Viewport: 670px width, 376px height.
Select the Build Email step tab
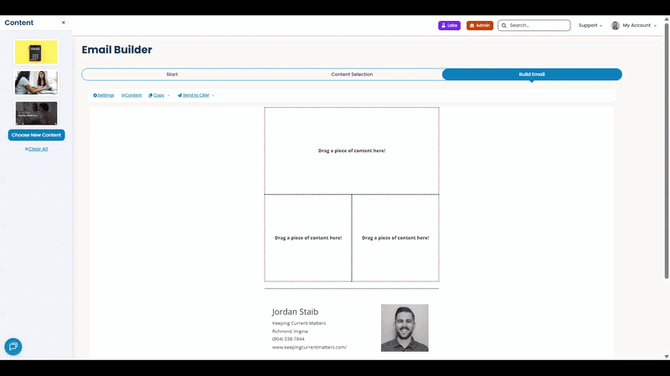532,74
